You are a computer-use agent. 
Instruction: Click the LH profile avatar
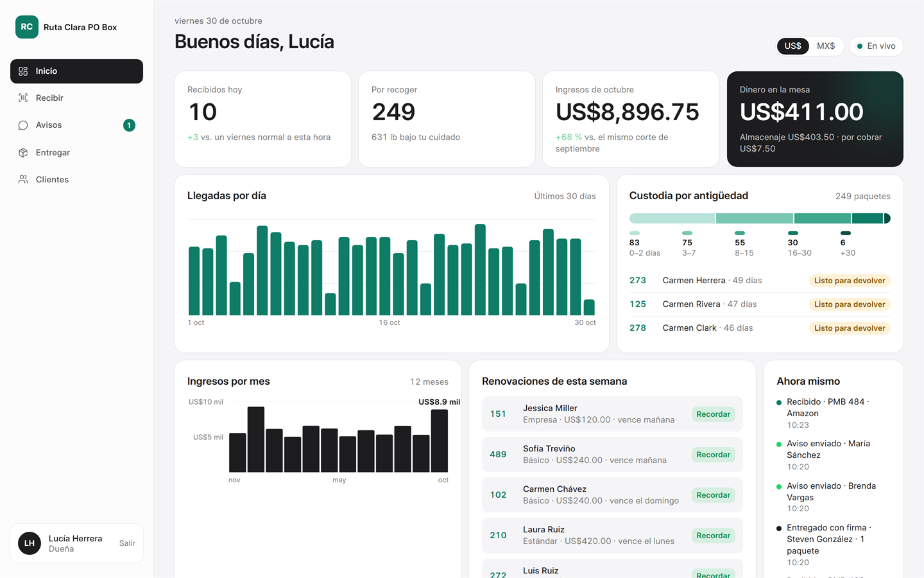pyautogui.click(x=30, y=543)
